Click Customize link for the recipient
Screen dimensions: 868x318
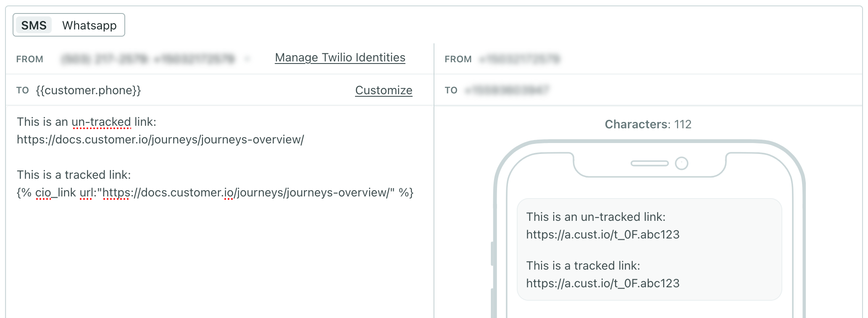click(384, 90)
